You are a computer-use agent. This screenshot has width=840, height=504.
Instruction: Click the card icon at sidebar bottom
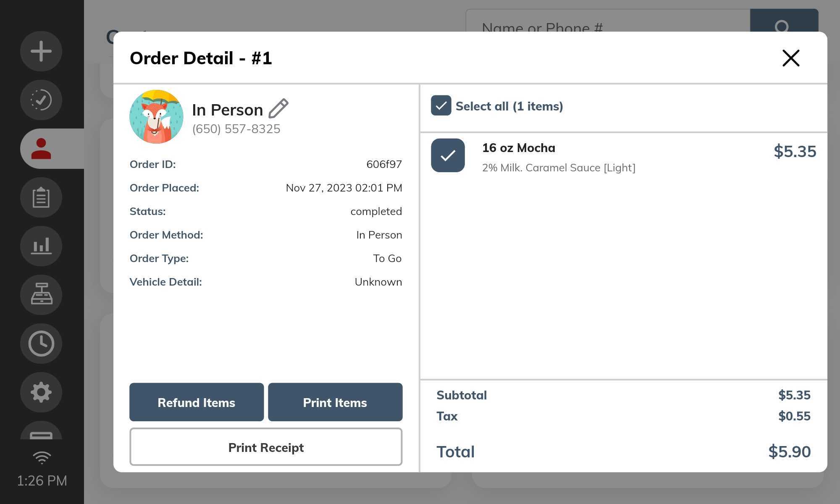click(x=41, y=433)
